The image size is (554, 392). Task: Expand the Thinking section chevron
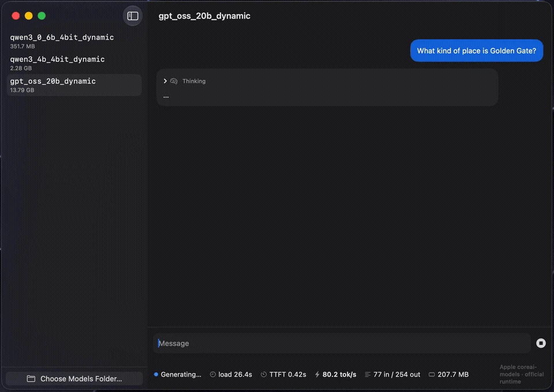pyautogui.click(x=165, y=81)
